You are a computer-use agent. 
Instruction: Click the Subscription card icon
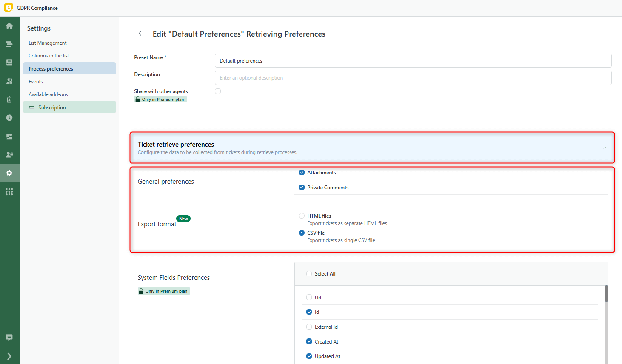click(x=31, y=107)
